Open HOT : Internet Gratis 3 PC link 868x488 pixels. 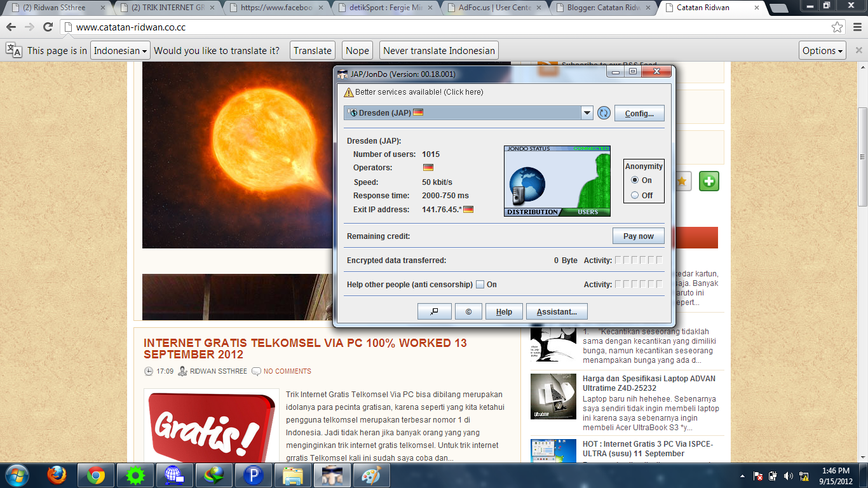[648, 449]
